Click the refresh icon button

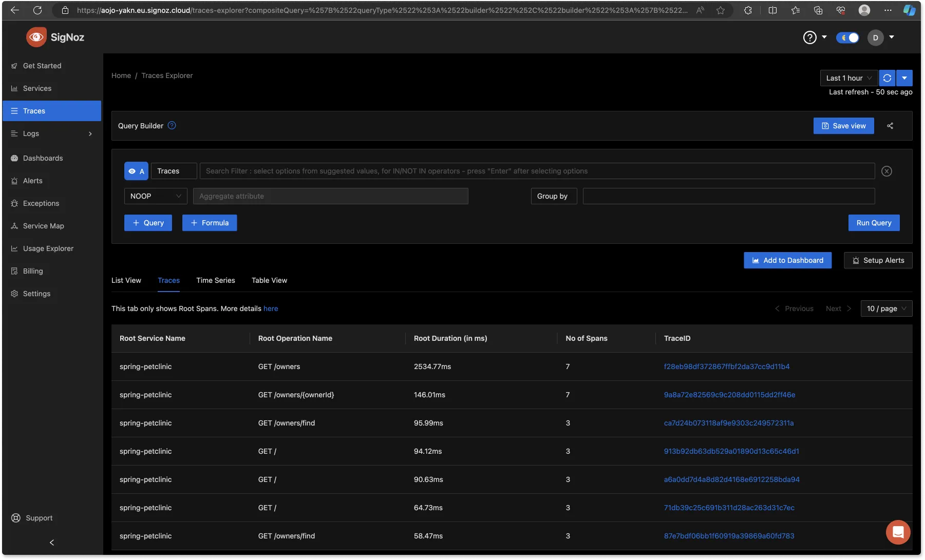(x=887, y=78)
